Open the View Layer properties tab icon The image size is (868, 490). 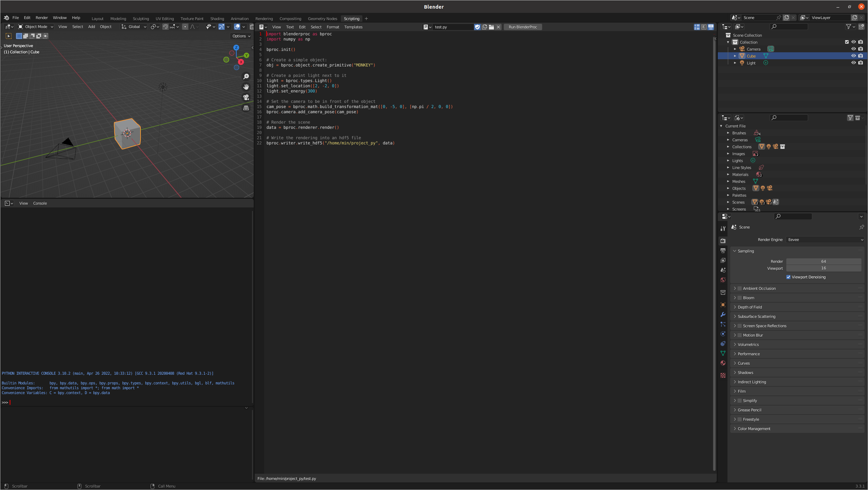723,260
